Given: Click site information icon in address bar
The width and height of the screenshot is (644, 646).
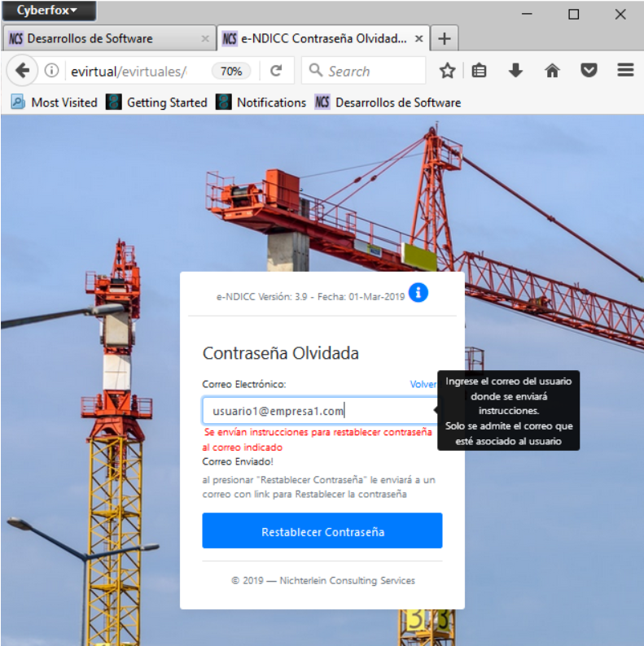Looking at the screenshot, I should (51, 71).
